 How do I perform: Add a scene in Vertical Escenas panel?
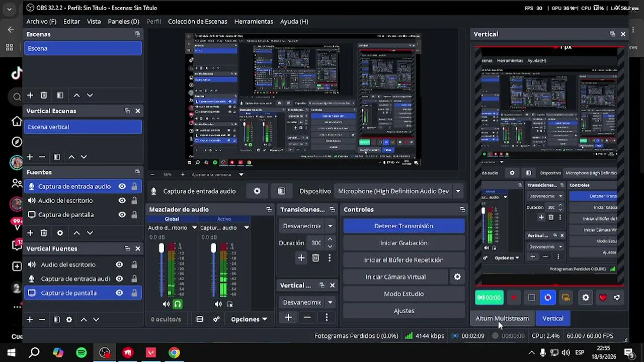30,157
